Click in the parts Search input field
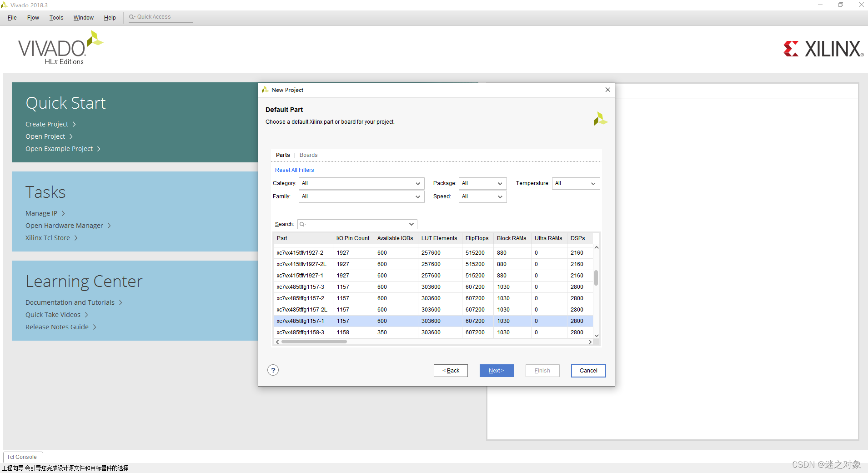 357,224
